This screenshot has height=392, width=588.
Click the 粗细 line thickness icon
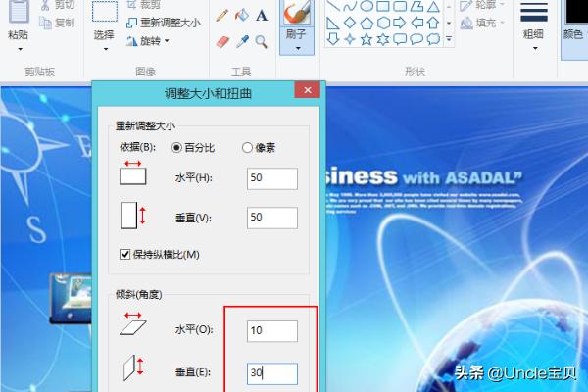click(x=534, y=12)
